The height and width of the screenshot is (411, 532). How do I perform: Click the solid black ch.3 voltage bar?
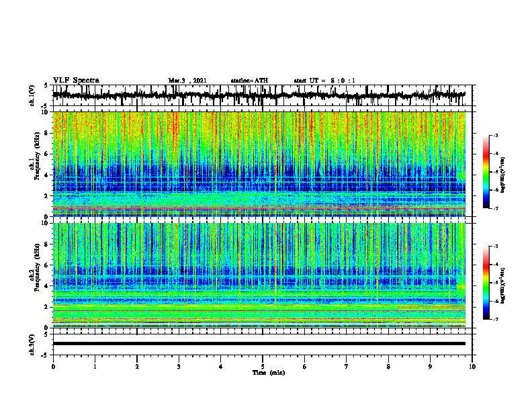pyautogui.click(x=259, y=344)
